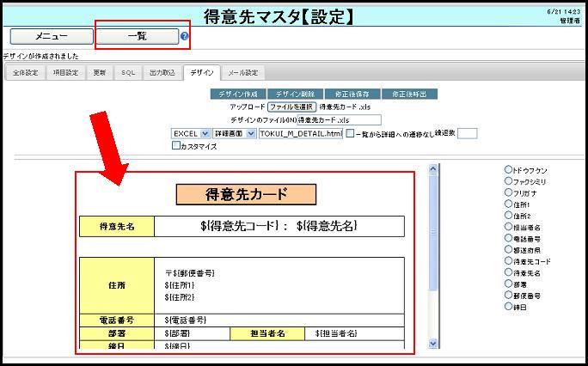The image size is (588, 366).
Task: Click the blue help question mark icon
Action: [x=184, y=37]
